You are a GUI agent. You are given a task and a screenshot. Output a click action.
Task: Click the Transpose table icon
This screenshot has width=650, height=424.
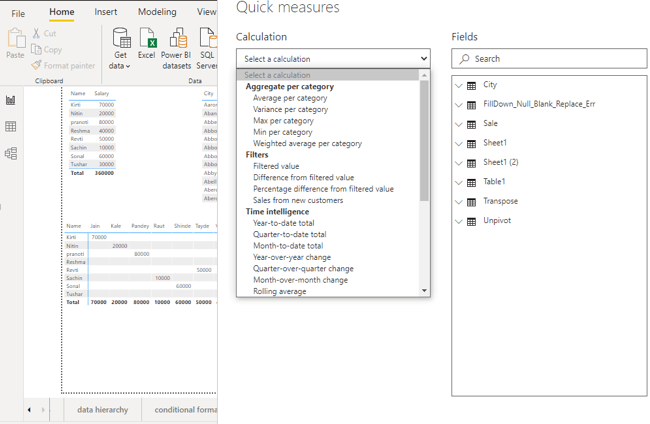point(471,202)
